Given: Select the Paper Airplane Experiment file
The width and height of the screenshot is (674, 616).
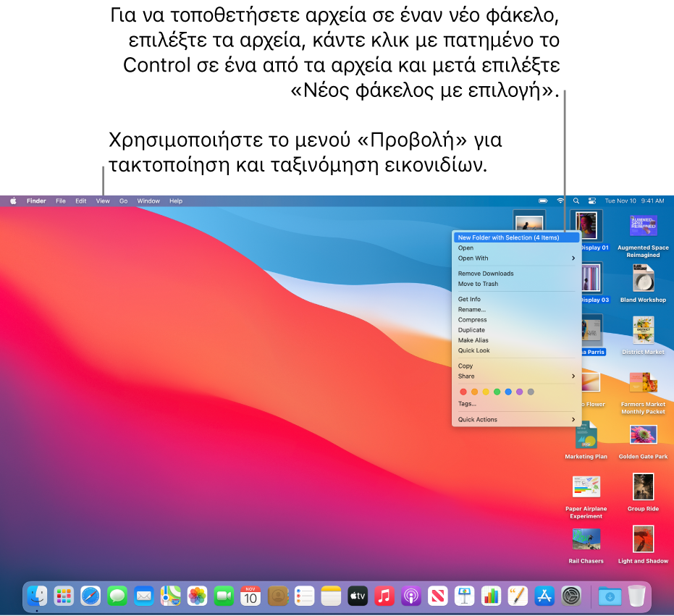Looking at the screenshot, I should [586, 497].
